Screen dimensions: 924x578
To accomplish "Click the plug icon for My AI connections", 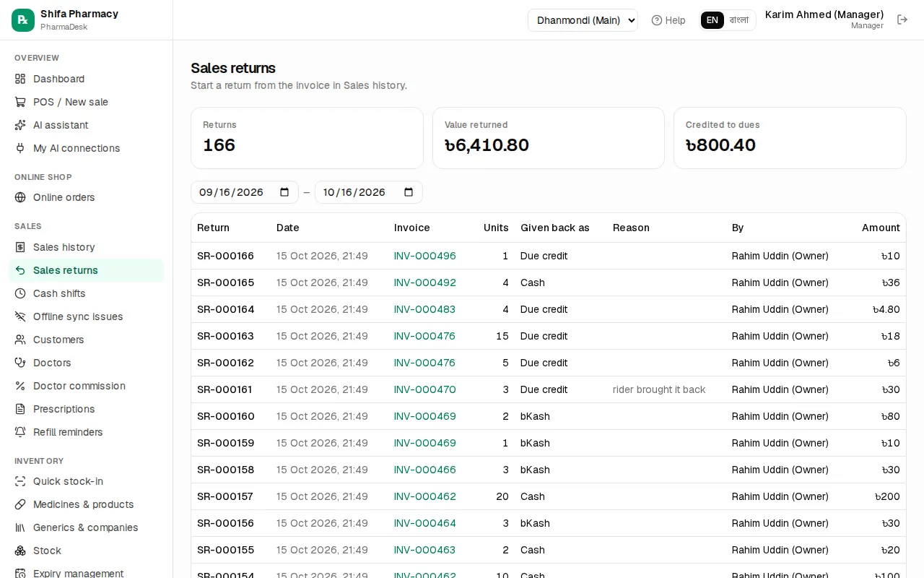I will (20, 148).
